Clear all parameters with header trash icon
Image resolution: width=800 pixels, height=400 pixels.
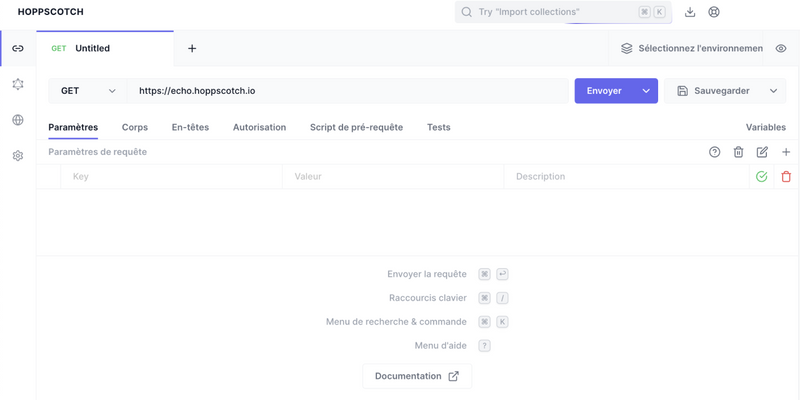pyautogui.click(x=738, y=152)
